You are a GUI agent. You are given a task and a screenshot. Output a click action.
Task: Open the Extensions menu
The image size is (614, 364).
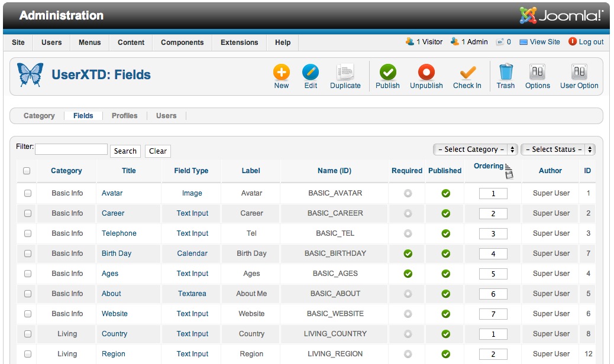(x=239, y=42)
